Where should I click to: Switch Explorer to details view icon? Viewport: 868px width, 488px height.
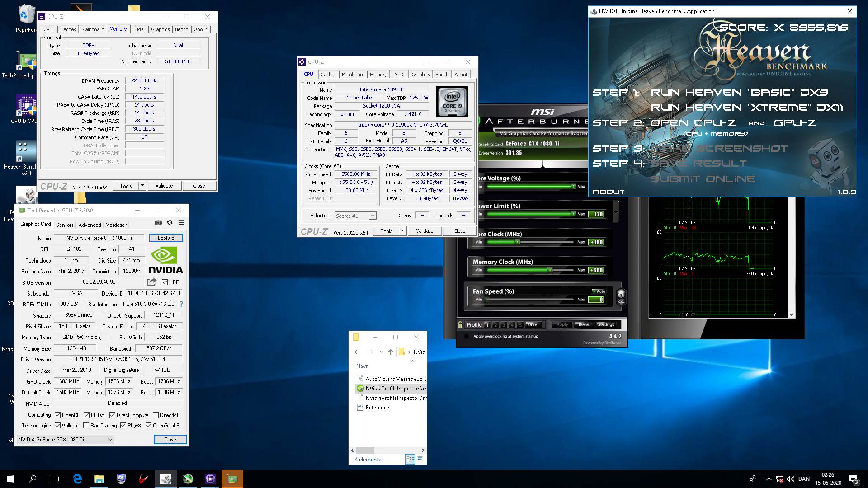click(x=410, y=459)
